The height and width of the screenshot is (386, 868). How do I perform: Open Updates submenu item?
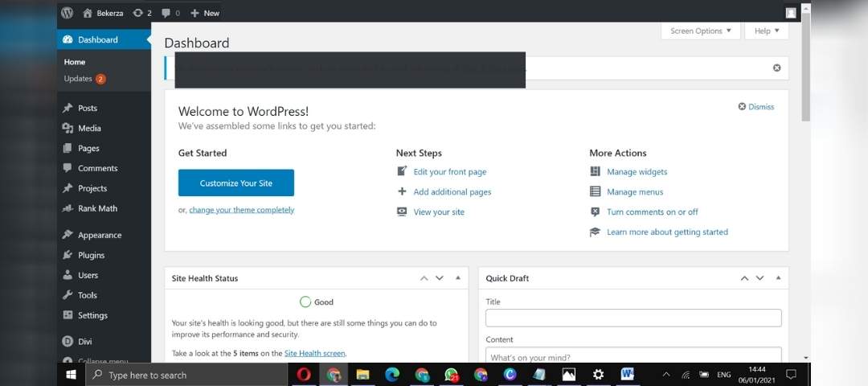(84, 79)
